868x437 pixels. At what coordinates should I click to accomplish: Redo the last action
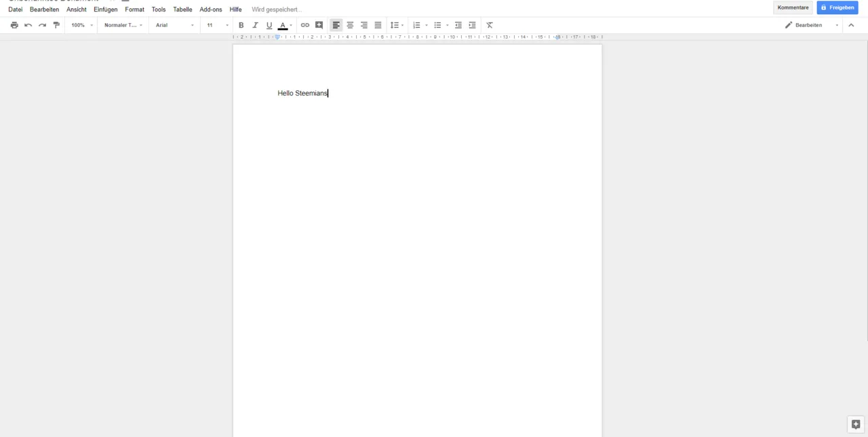coord(42,25)
